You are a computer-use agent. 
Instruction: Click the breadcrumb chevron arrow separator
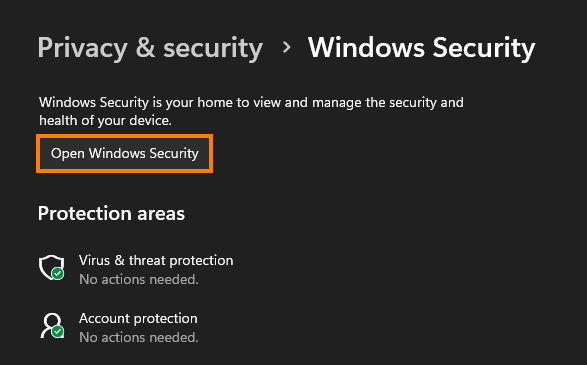(x=286, y=47)
